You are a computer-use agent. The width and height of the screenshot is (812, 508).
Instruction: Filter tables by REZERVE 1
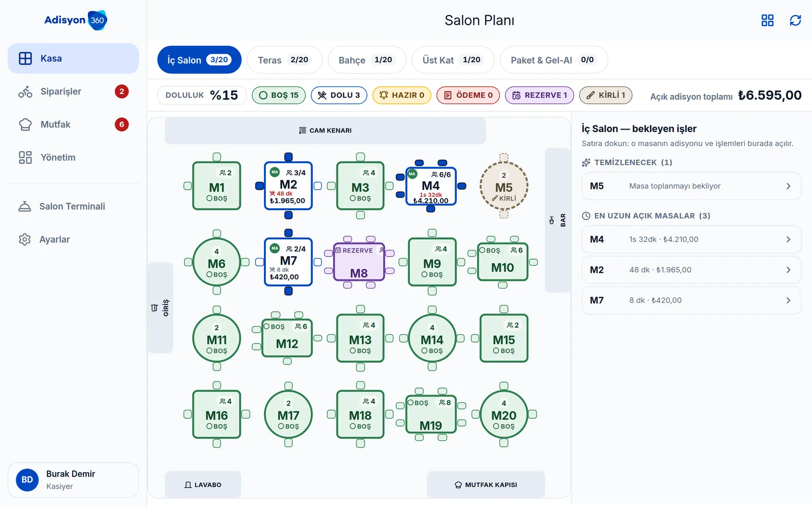[539, 95]
